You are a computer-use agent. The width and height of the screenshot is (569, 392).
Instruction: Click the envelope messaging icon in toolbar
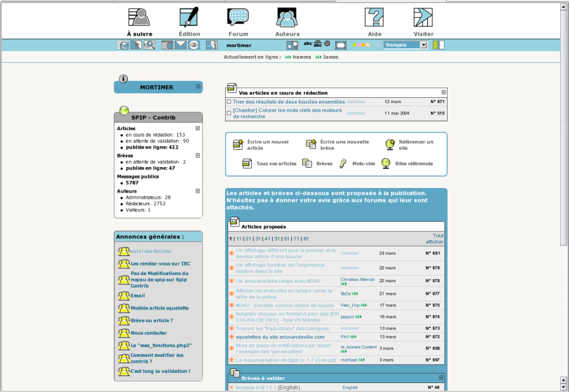click(x=181, y=45)
